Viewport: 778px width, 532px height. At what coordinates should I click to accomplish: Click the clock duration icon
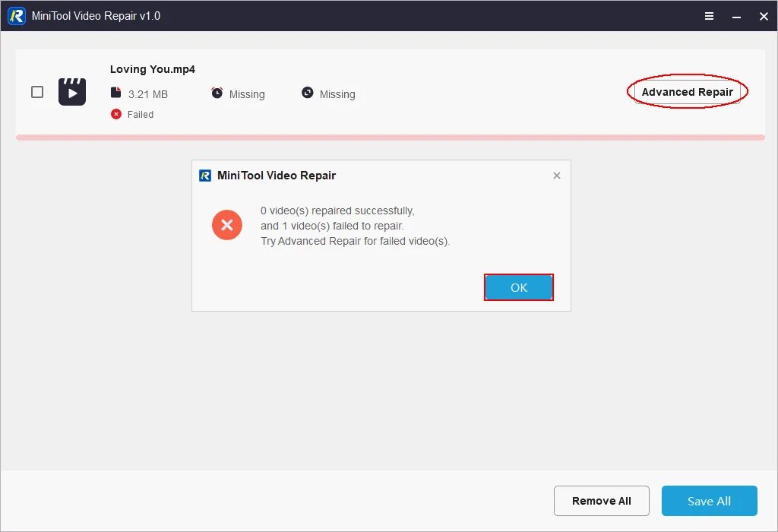pos(217,93)
